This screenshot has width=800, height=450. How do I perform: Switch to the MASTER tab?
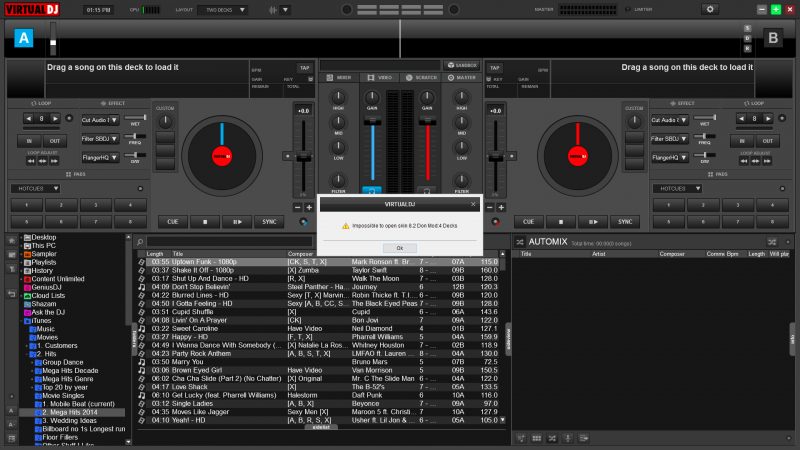click(461, 78)
